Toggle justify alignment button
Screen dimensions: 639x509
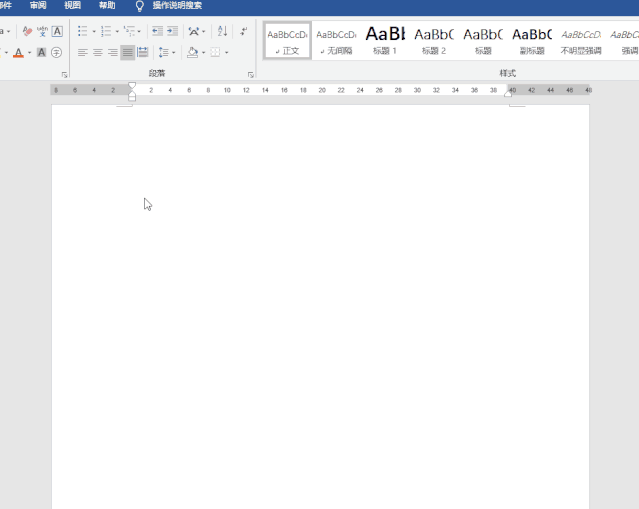(x=128, y=53)
